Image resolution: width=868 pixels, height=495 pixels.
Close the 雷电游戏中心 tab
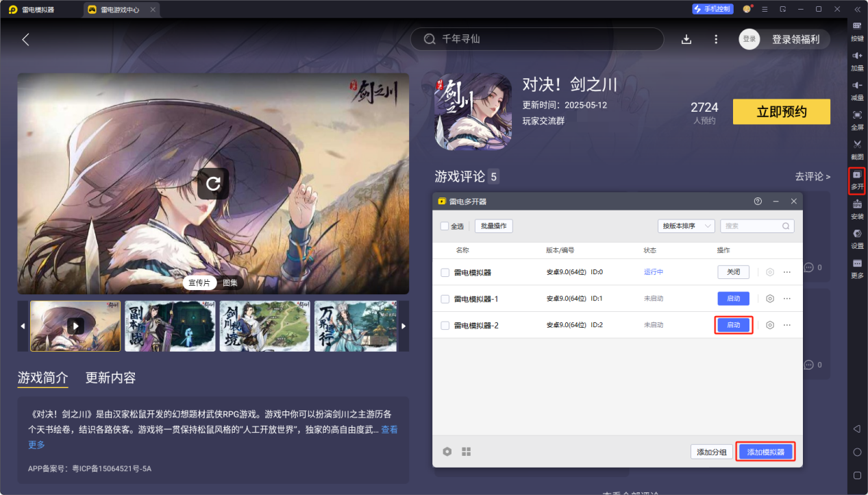click(152, 10)
